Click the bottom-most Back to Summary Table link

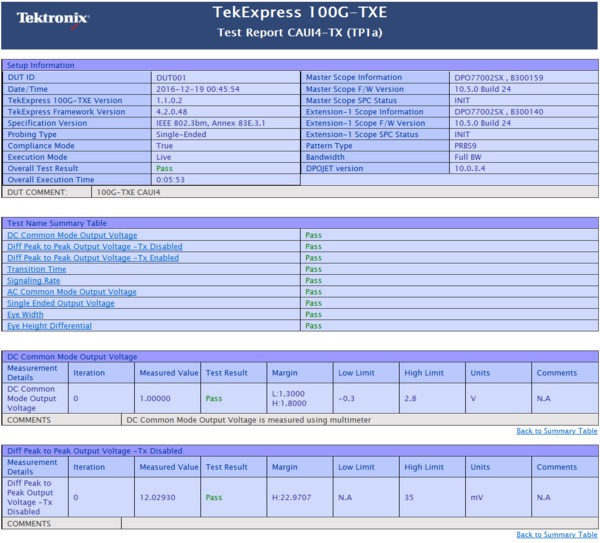[x=556, y=535]
